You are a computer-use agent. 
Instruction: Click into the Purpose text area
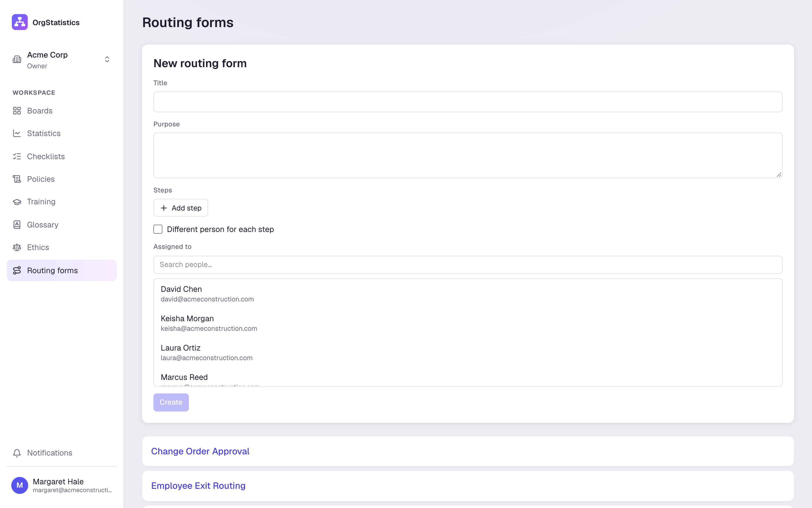[468, 155]
